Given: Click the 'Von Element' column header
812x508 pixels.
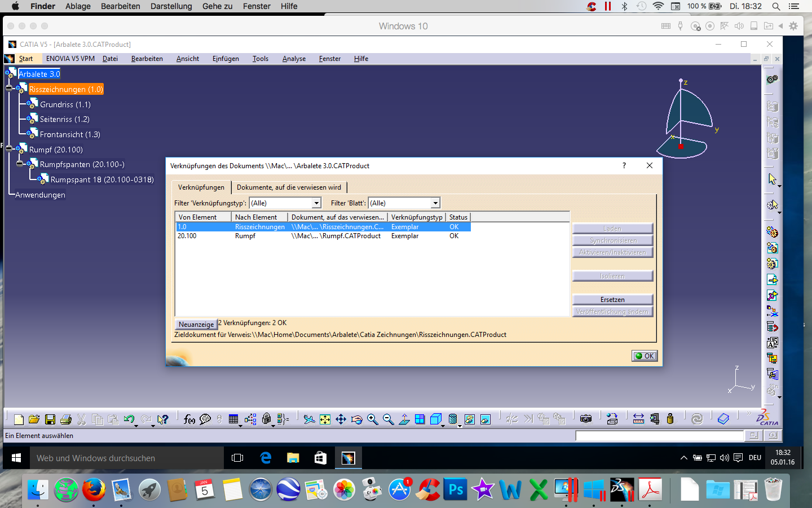Looking at the screenshot, I should pyautogui.click(x=203, y=217).
